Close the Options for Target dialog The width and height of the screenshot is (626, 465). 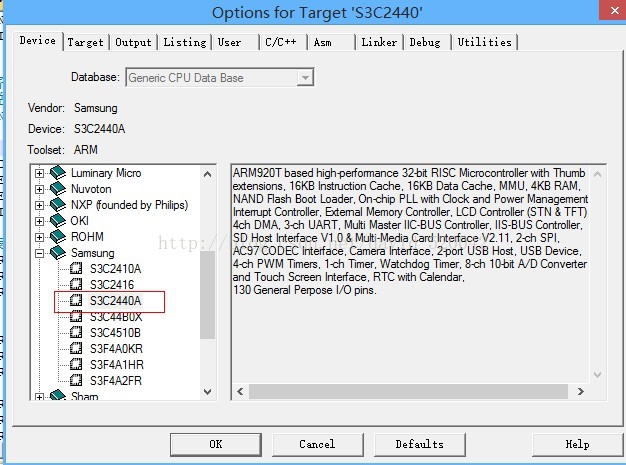pyautogui.click(x=613, y=10)
